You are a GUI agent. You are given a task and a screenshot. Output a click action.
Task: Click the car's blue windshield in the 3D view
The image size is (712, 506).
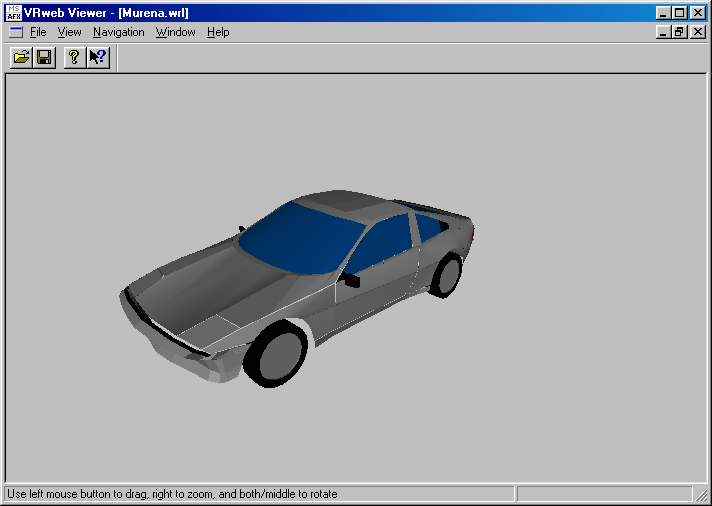tap(302, 239)
